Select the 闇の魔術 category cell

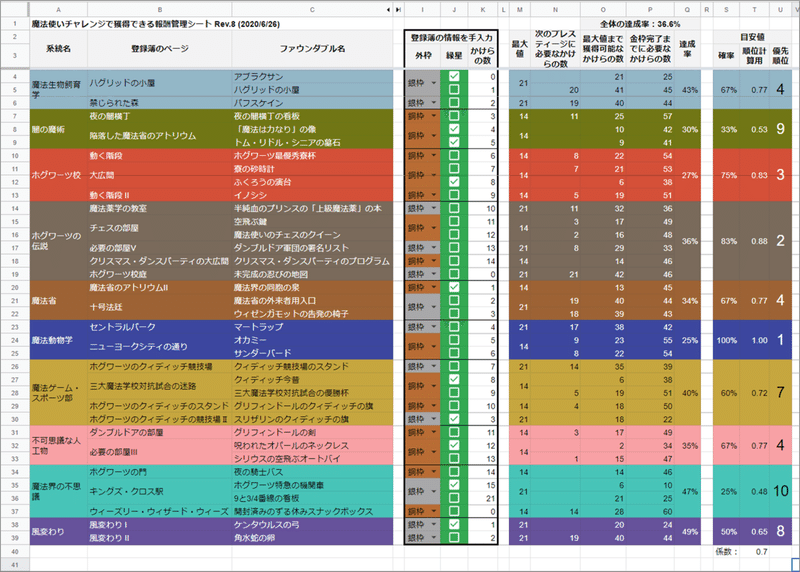click(x=59, y=129)
